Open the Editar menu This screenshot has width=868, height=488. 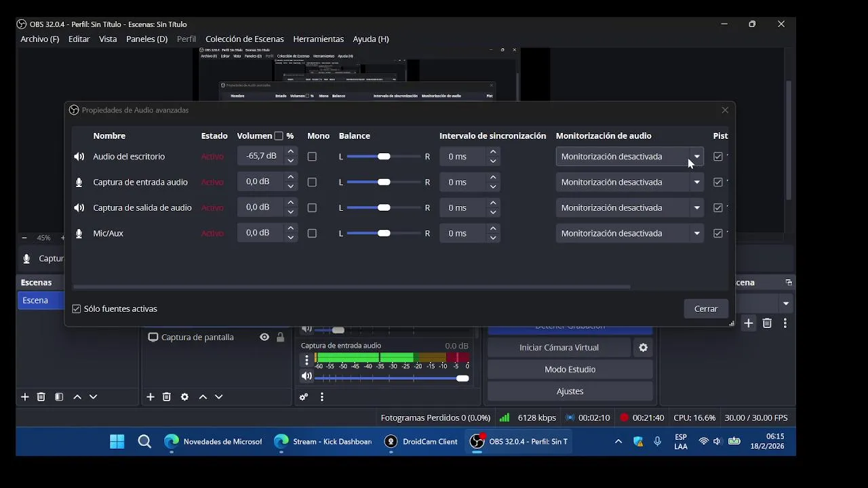coord(79,39)
